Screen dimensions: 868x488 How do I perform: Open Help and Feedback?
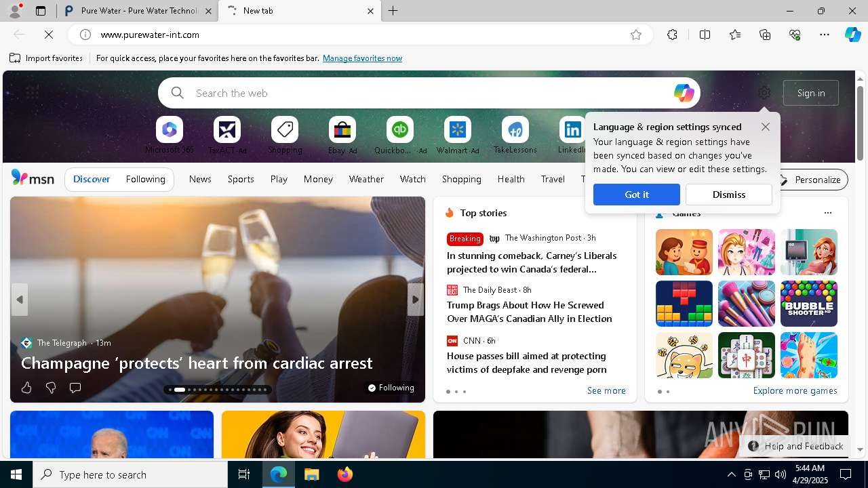[796, 446]
